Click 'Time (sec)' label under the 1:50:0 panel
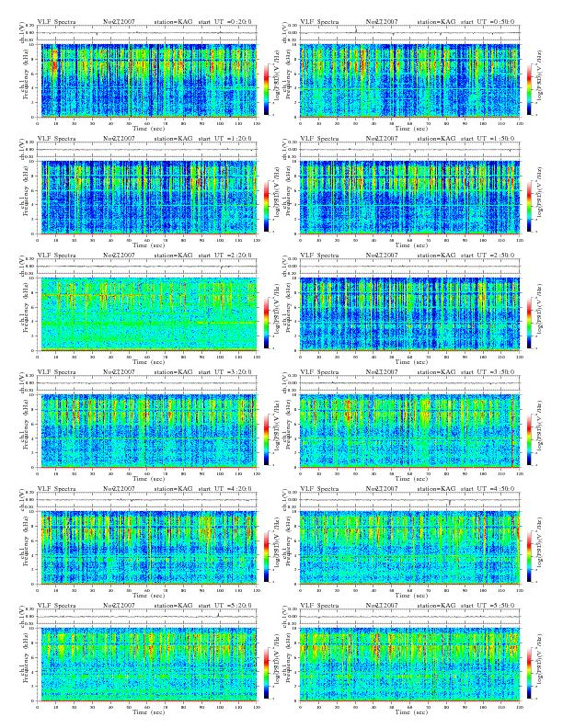 point(411,245)
